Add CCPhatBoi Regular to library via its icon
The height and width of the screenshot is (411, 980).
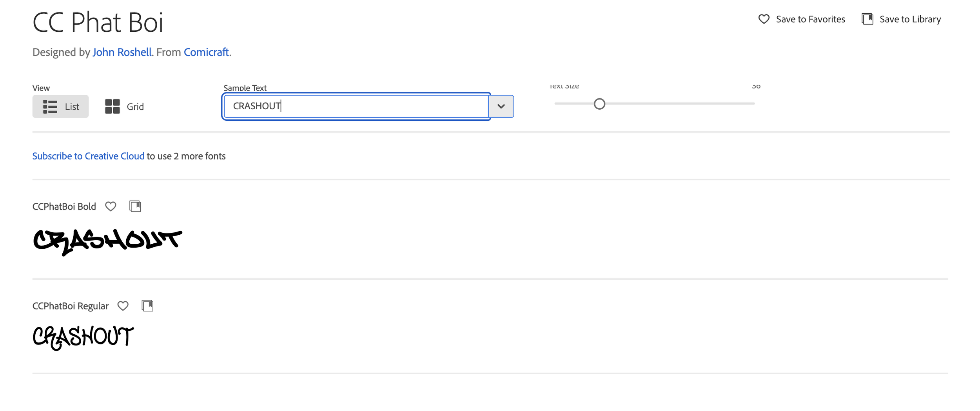point(147,306)
